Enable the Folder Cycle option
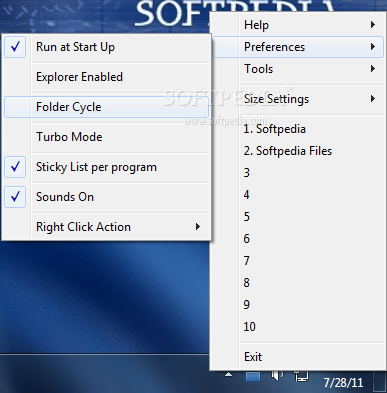 pos(107,107)
